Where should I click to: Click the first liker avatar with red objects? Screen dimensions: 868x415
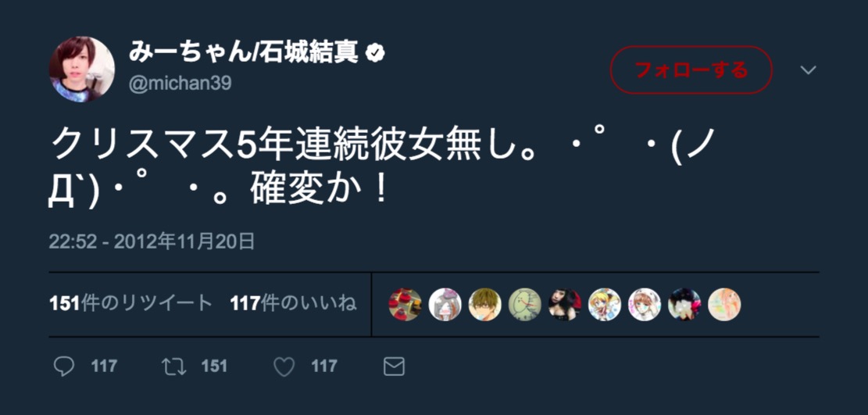pos(405,304)
